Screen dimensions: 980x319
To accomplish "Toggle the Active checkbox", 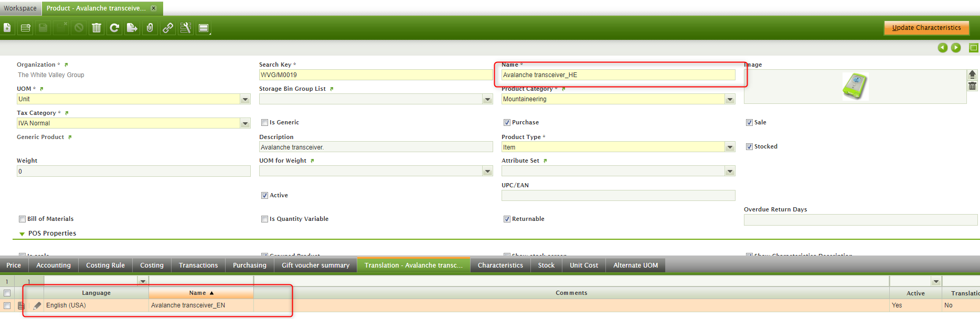I will tap(264, 195).
